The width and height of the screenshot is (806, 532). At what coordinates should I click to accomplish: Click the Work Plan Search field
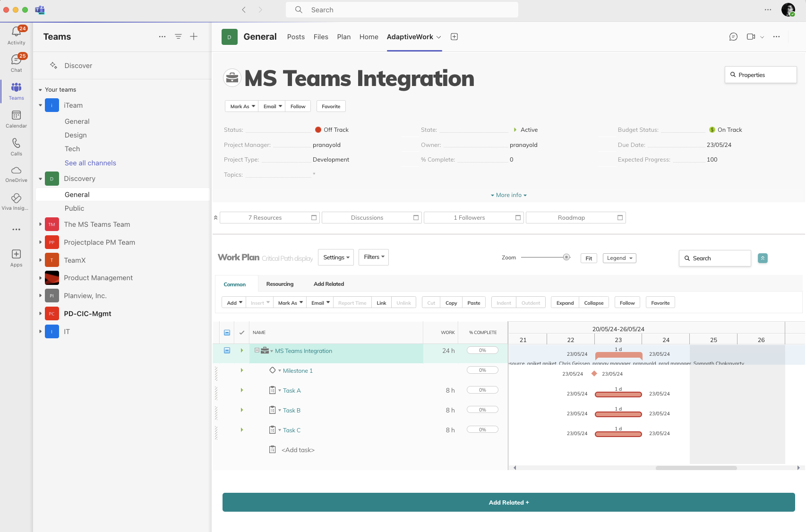[715, 258]
